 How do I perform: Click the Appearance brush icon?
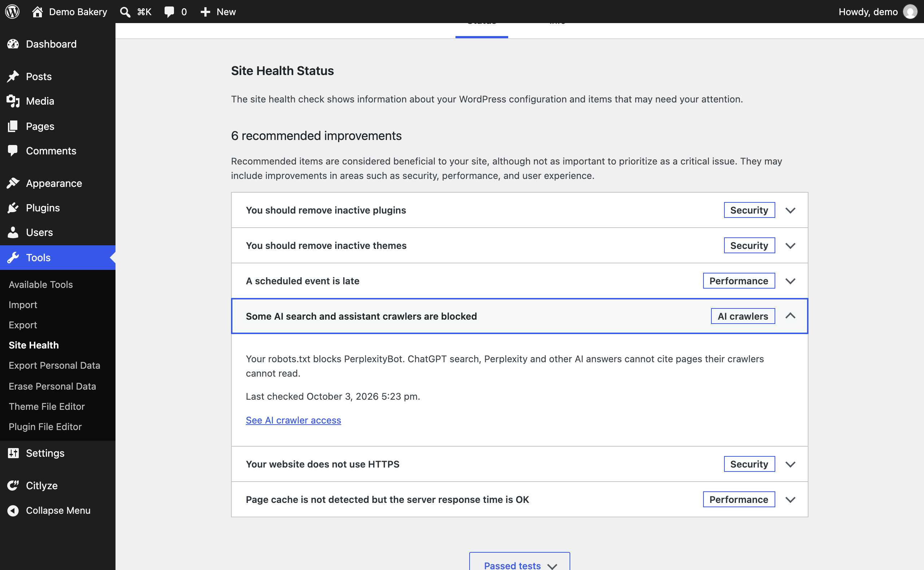[x=13, y=183]
